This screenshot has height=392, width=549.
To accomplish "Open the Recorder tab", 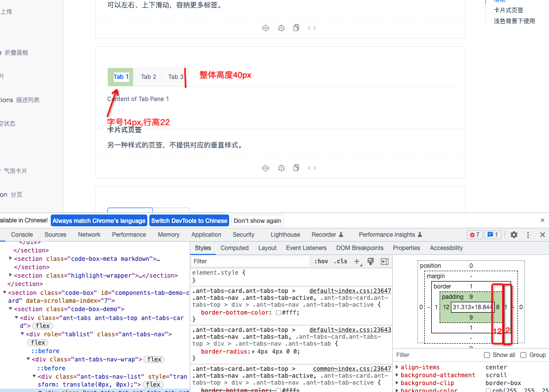I will [327, 235].
